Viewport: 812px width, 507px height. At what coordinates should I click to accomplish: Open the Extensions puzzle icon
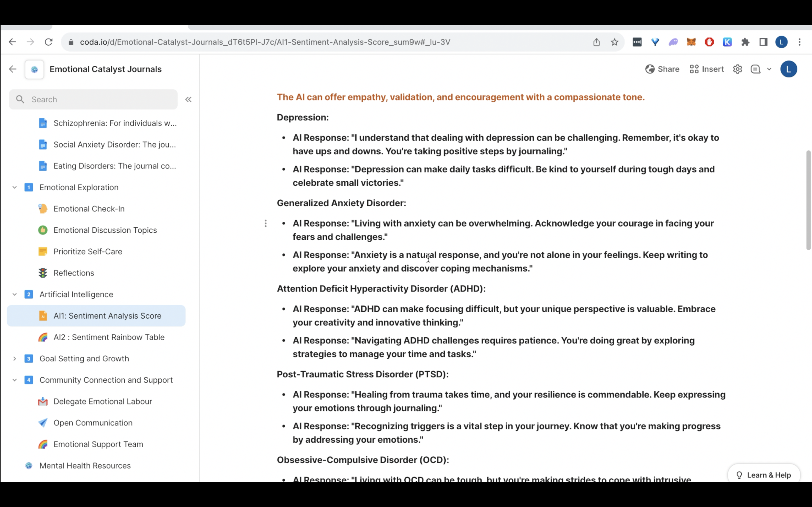[745, 42]
